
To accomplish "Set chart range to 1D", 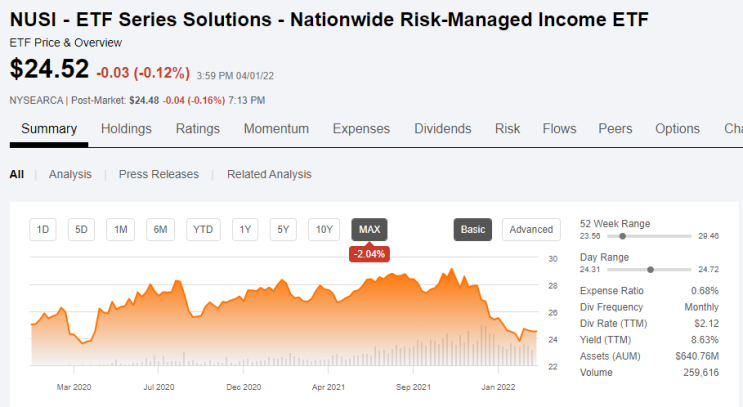I will 43,229.
